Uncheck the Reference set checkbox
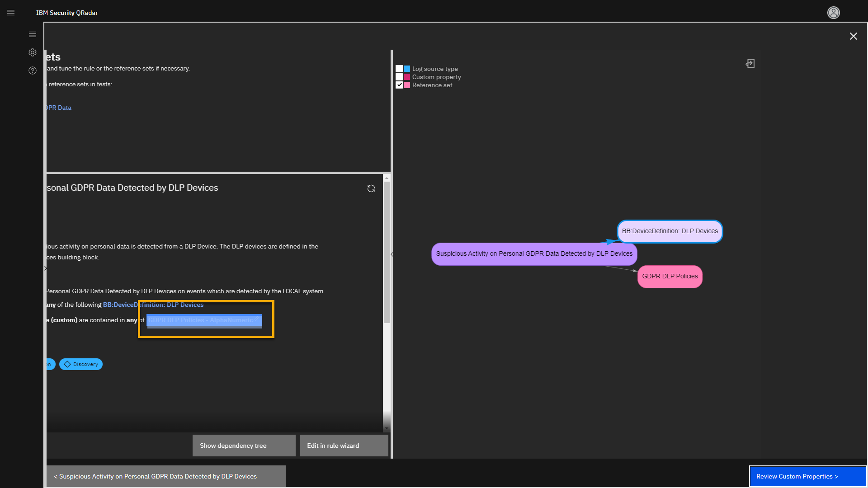Image resolution: width=868 pixels, height=488 pixels. 399,85
